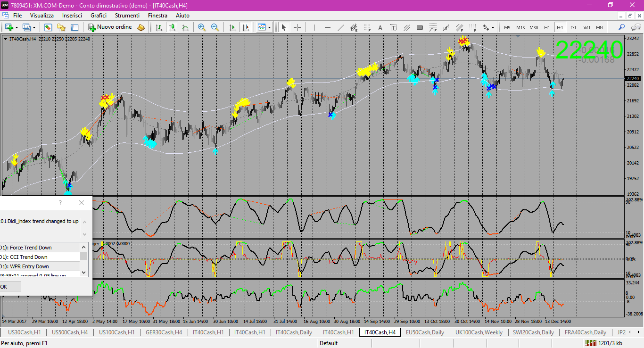
Task: Open the File menu
Action: point(17,16)
